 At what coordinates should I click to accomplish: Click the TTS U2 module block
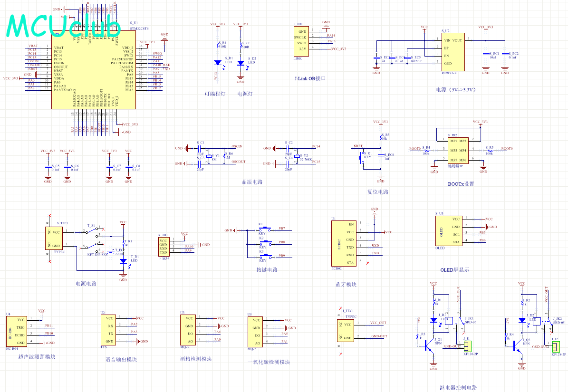tap(108, 330)
